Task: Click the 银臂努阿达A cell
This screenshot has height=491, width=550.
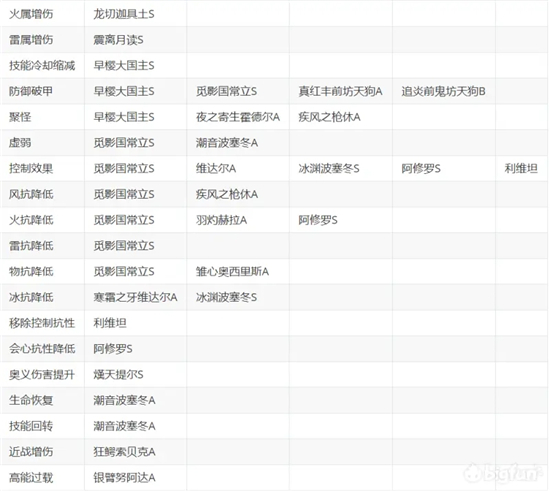Action: pos(124,477)
